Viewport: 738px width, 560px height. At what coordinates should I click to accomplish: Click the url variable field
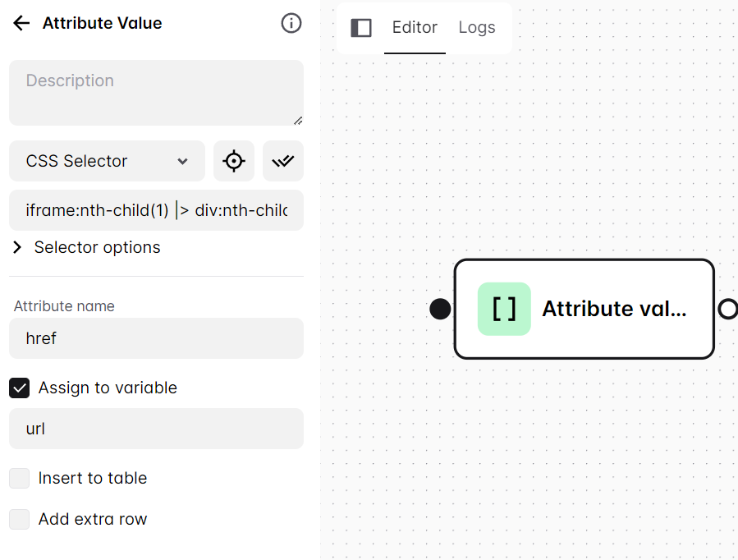point(156,429)
